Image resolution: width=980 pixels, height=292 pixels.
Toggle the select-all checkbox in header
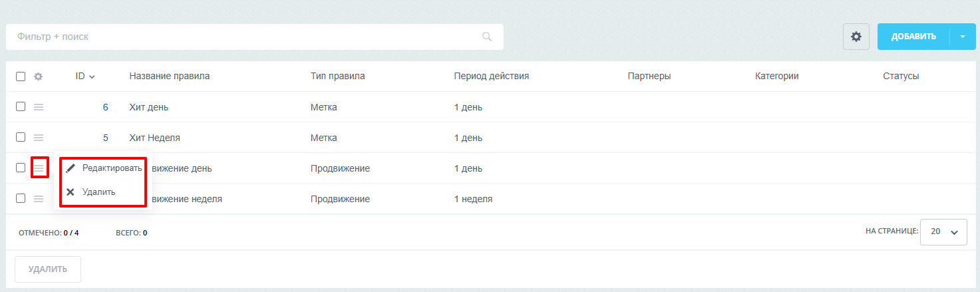[x=21, y=76]
